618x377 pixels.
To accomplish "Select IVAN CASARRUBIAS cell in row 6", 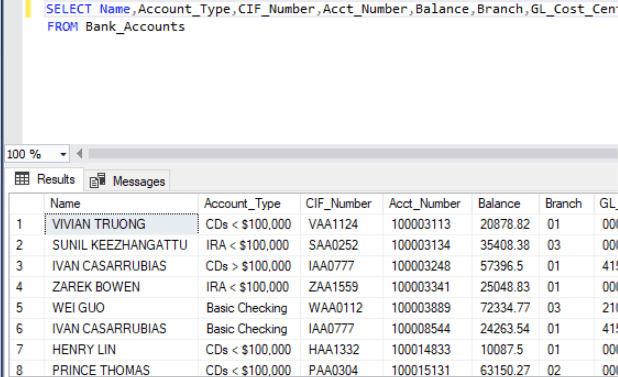I will click(x=121, y=329).
